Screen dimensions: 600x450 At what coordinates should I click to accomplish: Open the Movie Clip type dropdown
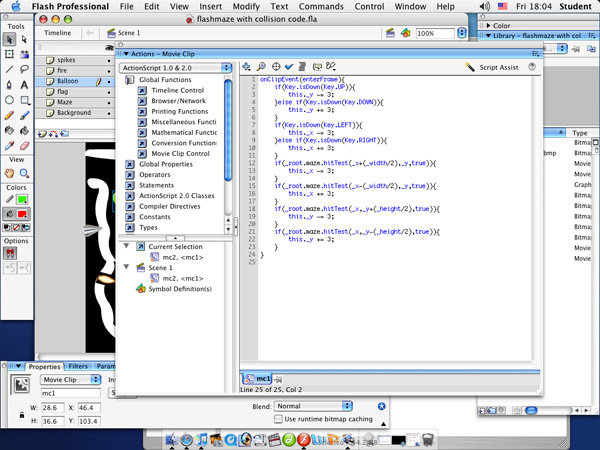point(70,379)
